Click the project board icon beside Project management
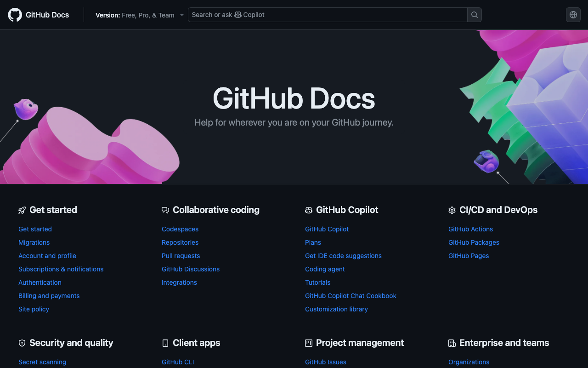 pyautogui.click(x=309, y=343)
